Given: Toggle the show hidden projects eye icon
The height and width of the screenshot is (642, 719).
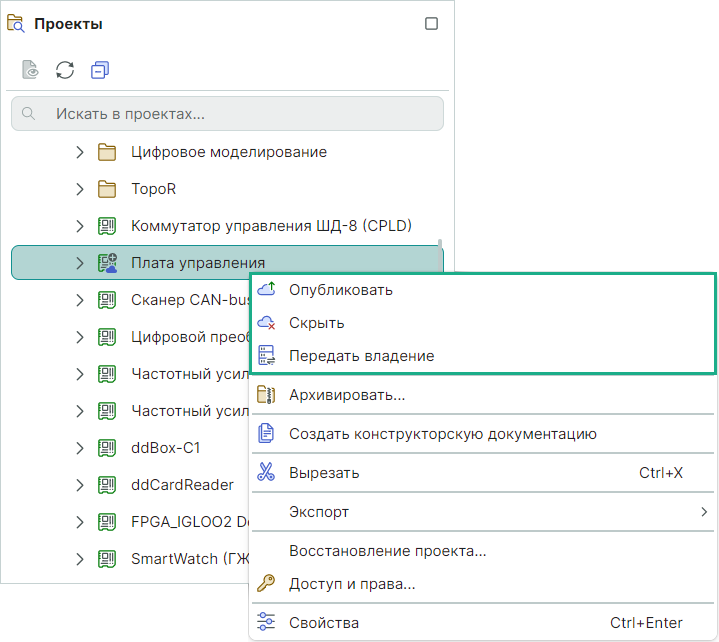Looking at the screenshot, I should 31,70.
